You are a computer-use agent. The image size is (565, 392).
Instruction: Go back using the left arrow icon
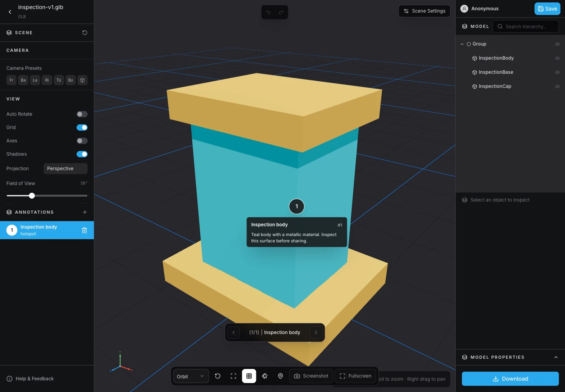pyautogui.click(x=10, y=12)
